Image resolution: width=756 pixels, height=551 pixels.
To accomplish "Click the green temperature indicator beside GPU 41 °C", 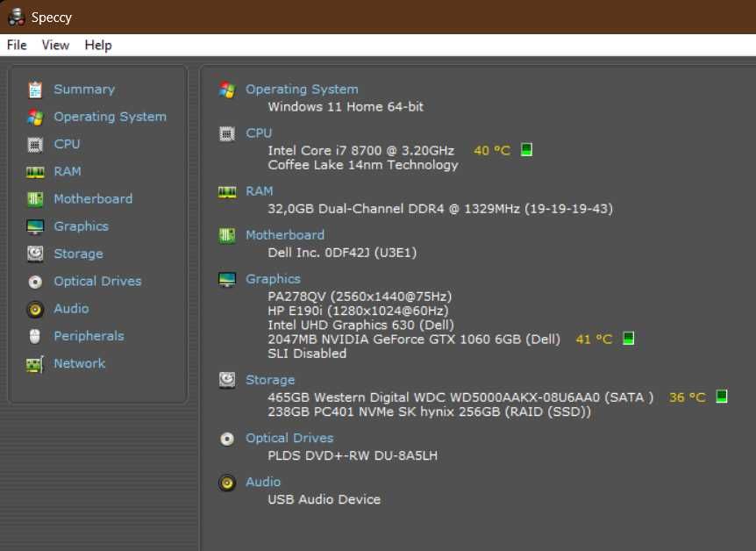I will coord(628,338).
